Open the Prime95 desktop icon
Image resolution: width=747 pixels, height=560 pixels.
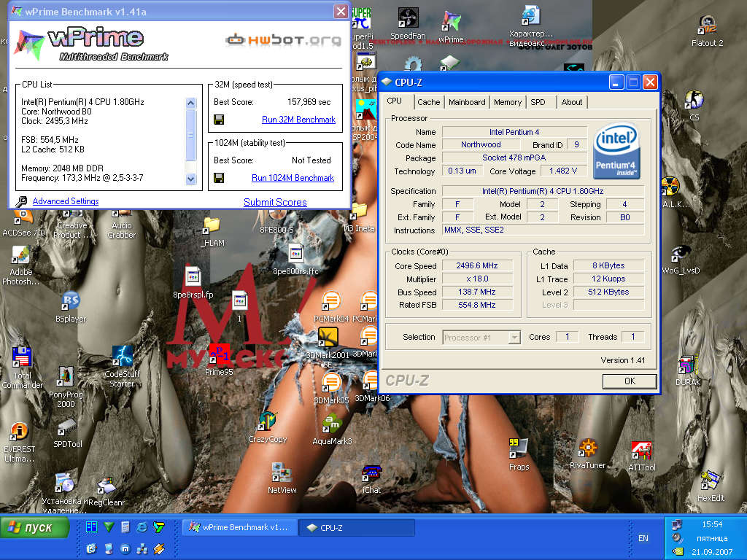(219, 360)
